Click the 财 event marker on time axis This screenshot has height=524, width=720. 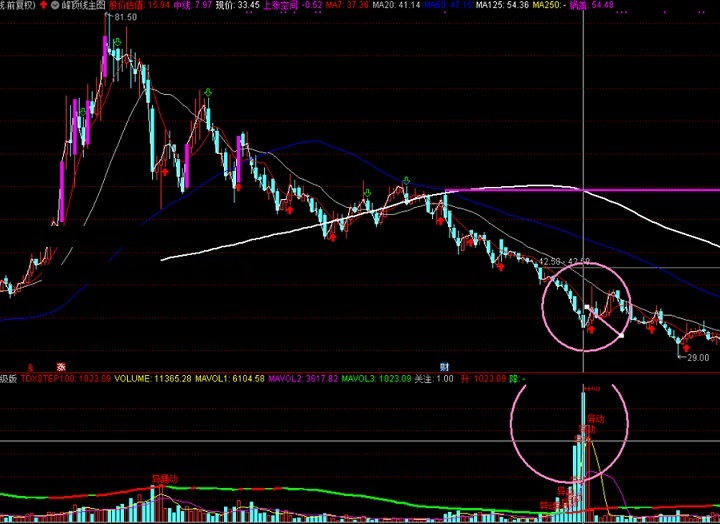444,367
